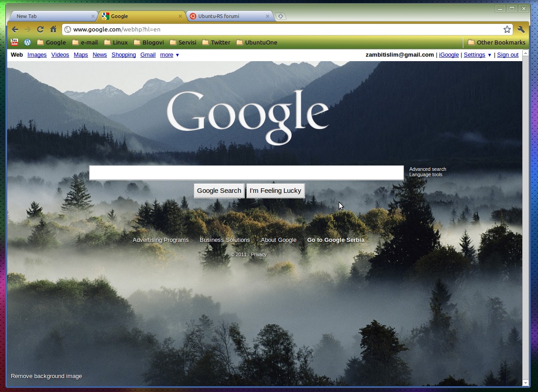Click the forward navigation arrow
The image size is (538, 392).
[x=27, y=30]
